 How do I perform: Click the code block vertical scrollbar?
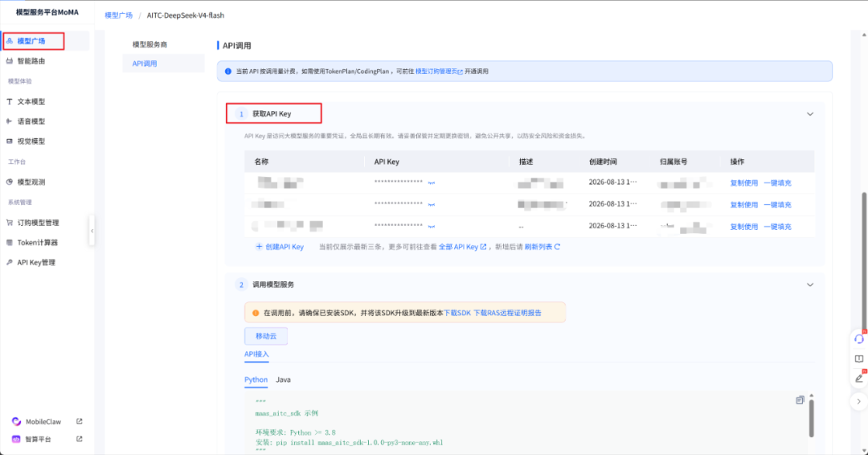(812, 417)
